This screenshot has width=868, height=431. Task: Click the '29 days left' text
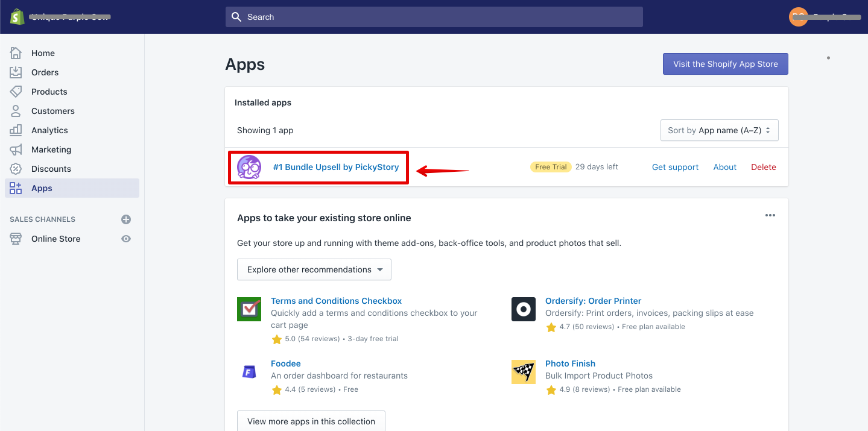597,167
